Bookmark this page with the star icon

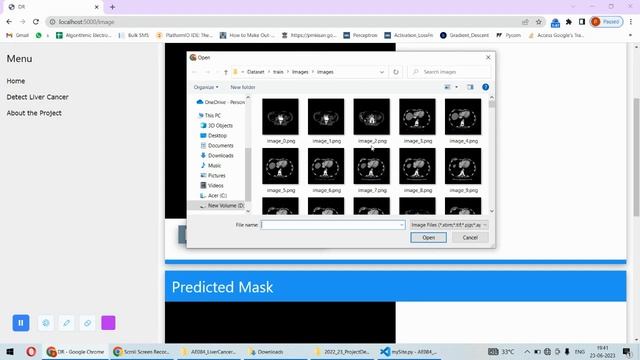tap(538, 22)
